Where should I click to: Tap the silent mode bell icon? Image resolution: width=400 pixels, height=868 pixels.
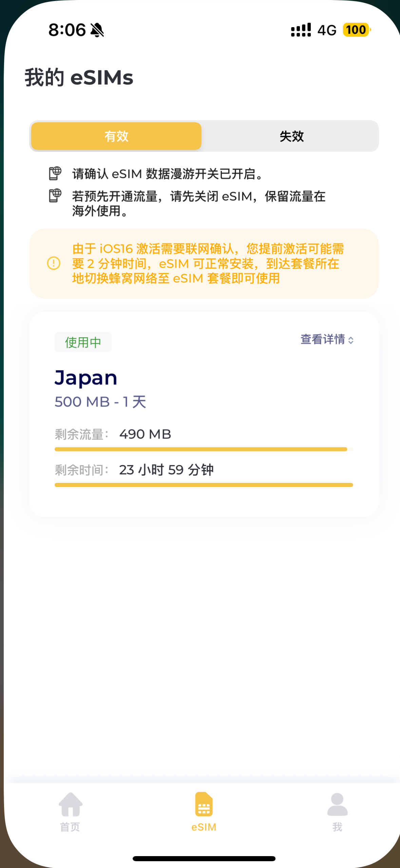(x=97, y=30)
